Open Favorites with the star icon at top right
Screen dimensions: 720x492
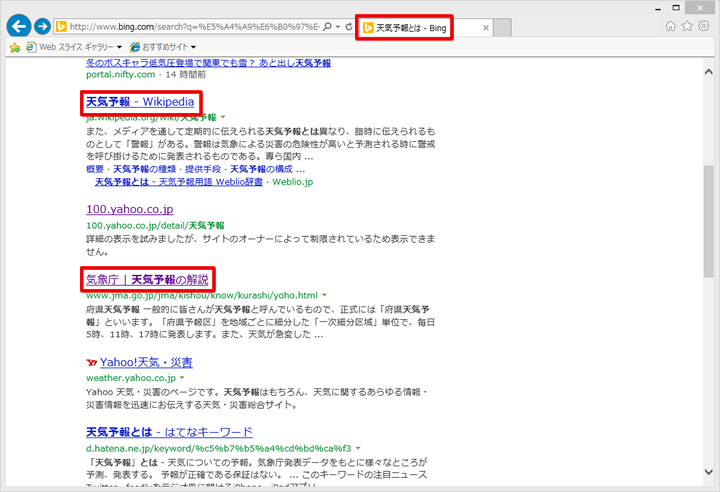(x=687, y=26)
